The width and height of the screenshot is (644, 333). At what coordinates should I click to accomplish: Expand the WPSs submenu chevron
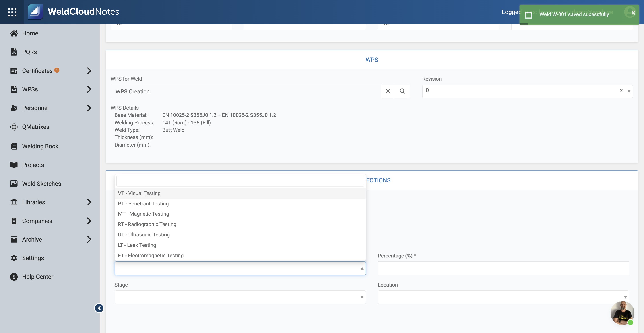coord(89,89)
